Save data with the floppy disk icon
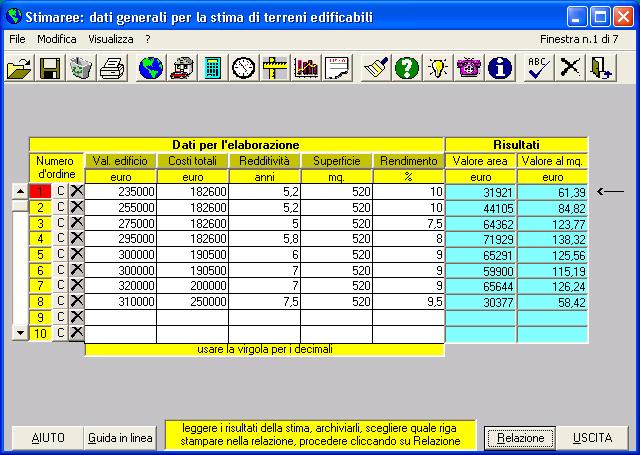The width and height of the screenshot is (640, 455). 50,68
